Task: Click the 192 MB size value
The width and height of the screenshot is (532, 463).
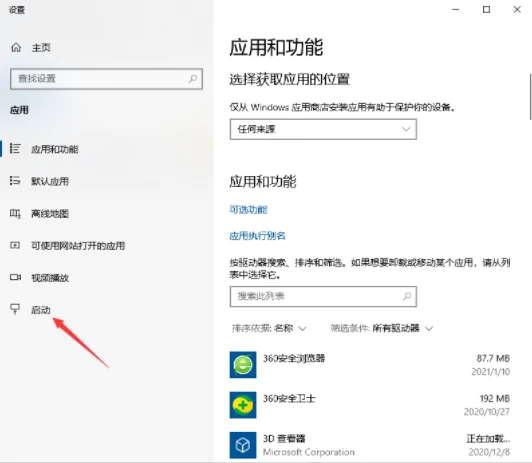Action: pyautogui.click(x=495, y=398)
